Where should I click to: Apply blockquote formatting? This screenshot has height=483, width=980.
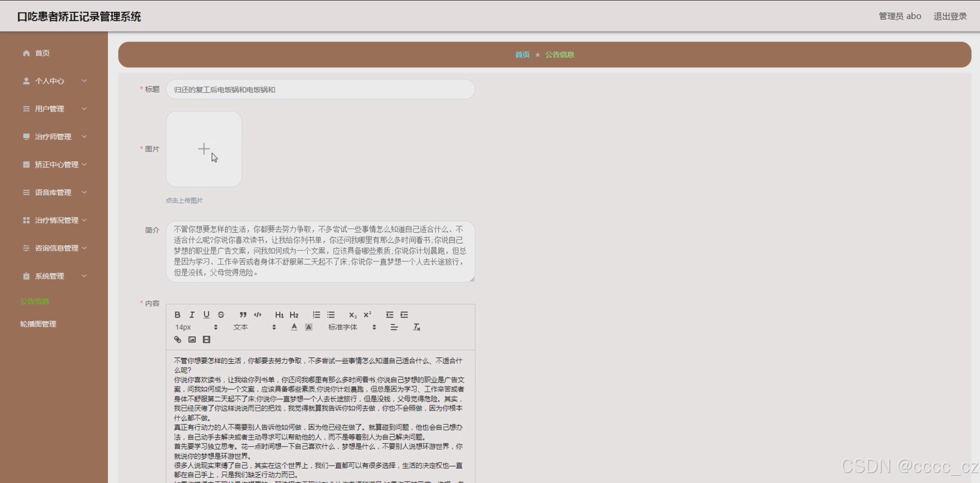coord(243,315)
